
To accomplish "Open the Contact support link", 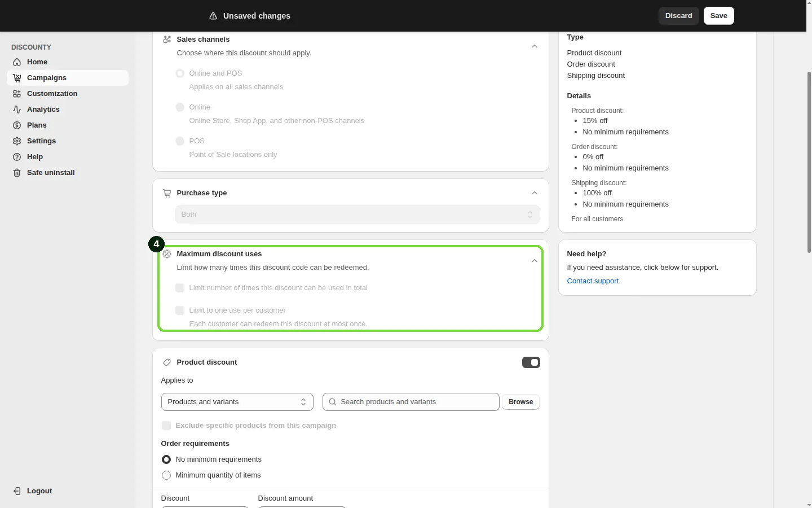I will pos(593,281).
